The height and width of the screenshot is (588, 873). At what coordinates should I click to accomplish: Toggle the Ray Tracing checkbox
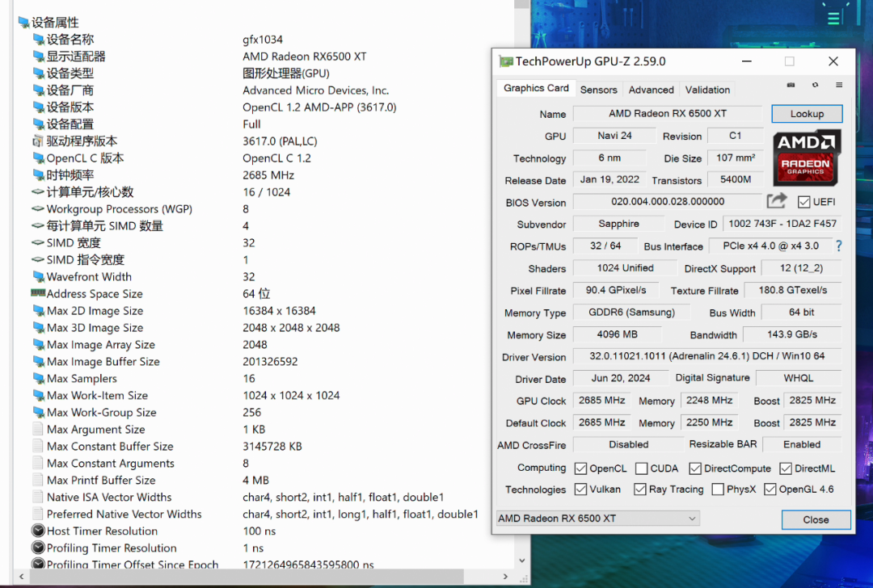[x=640, y=489]
